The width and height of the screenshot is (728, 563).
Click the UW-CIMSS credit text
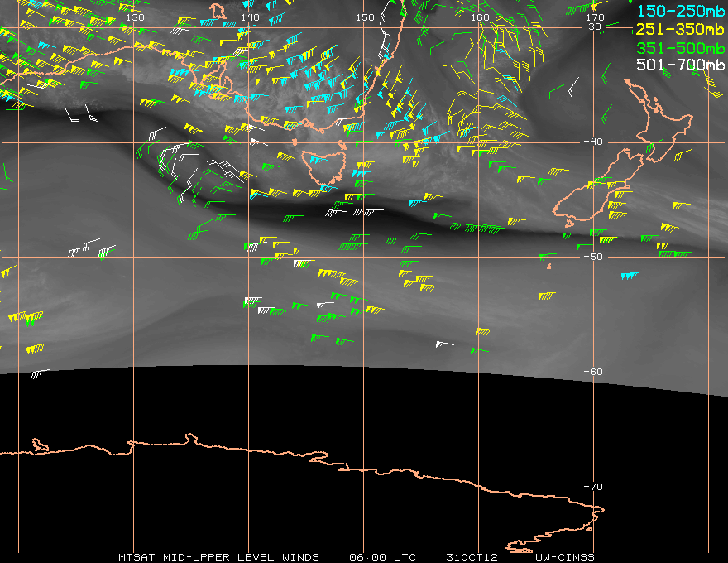pyautogui.click(x=564, y=557)
